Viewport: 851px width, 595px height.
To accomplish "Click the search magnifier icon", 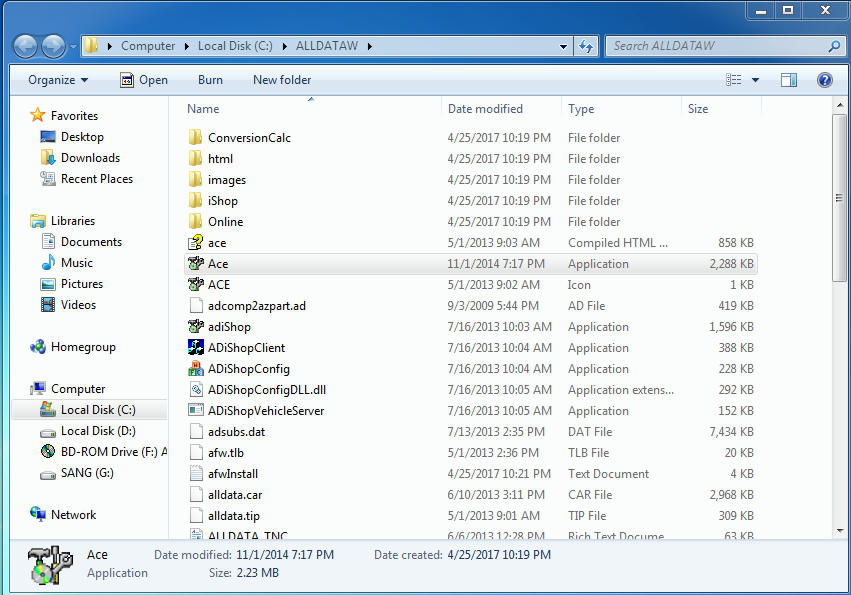I will (x=834, y=46).
